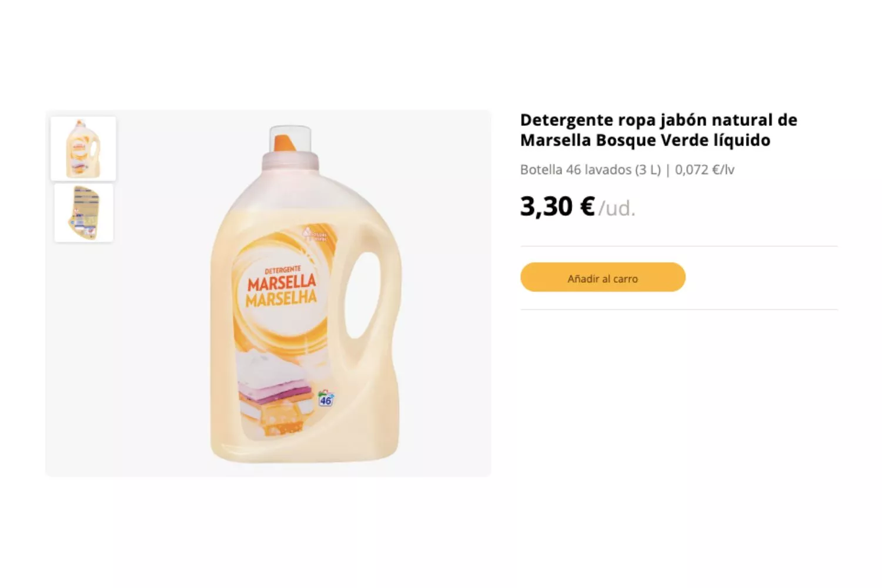Add product with Añadir al carro button

pos(603,278)
